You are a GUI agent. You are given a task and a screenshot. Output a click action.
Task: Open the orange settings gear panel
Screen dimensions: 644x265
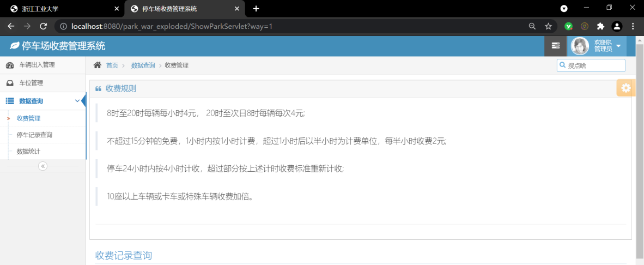coord(625,87)
